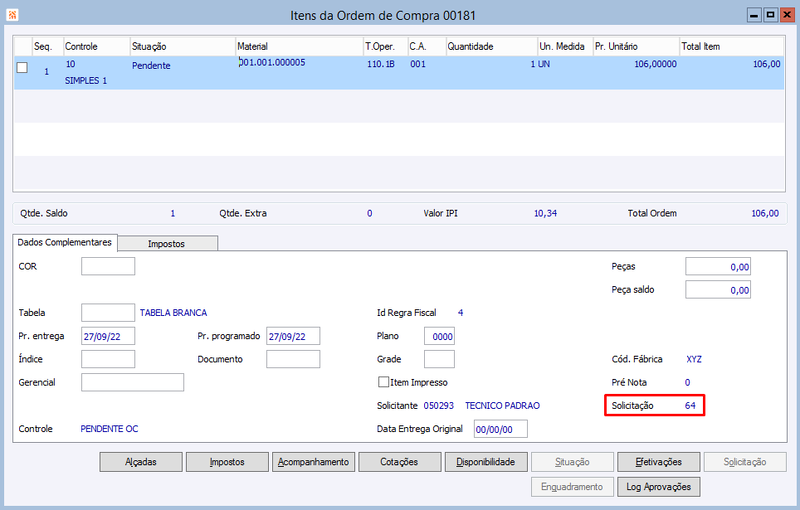
Task: Select the Dados Complementares tab
Action: [65, 242]
